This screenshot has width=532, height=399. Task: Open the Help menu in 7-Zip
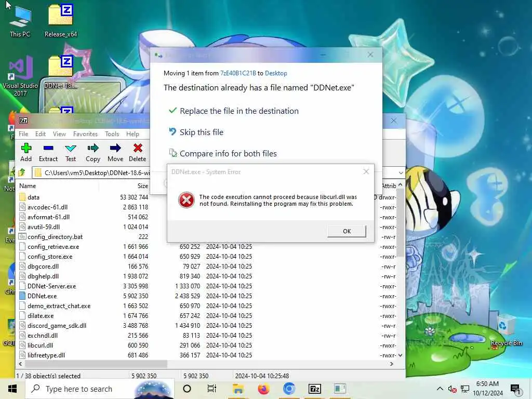132,134
